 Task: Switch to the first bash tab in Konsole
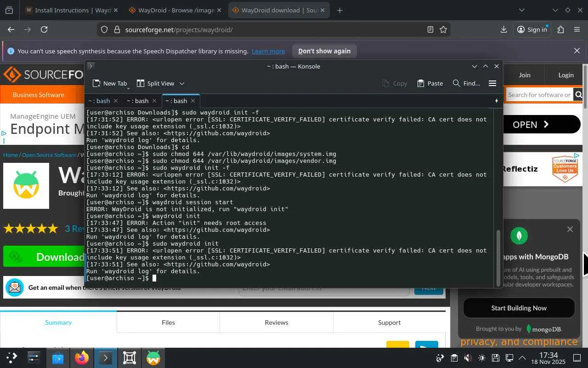[x=99, y=101]
